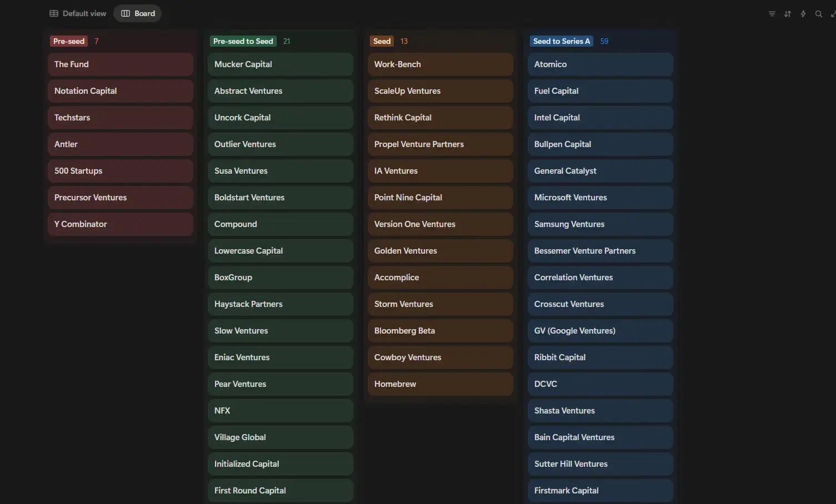Open the Bloomberg Beta card
This screenshot has height=504, width=836.
click(440, 330)
